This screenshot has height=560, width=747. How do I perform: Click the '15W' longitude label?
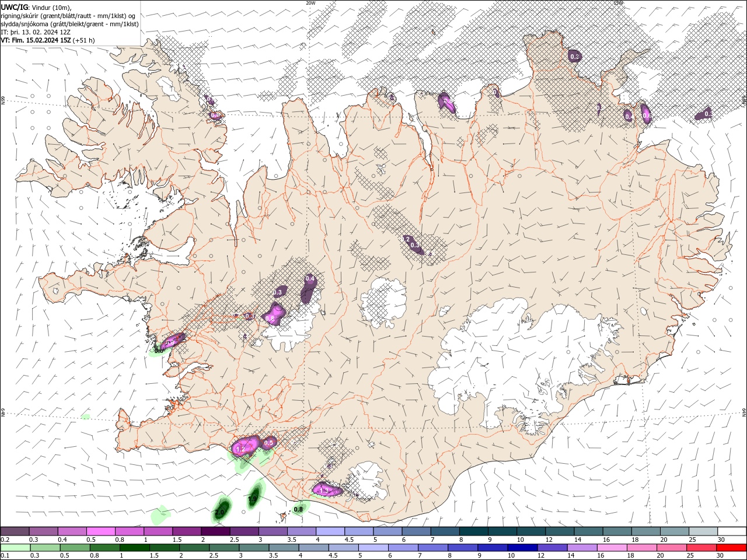(618, 3)
